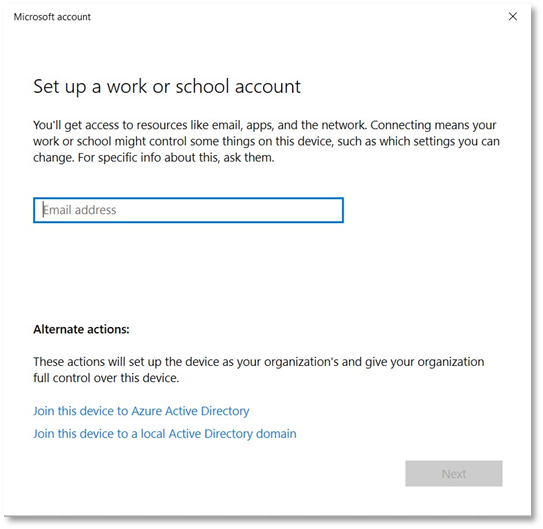The image size is (543, 529).
Task: Click the Email address input field
Action: (188, 210)
